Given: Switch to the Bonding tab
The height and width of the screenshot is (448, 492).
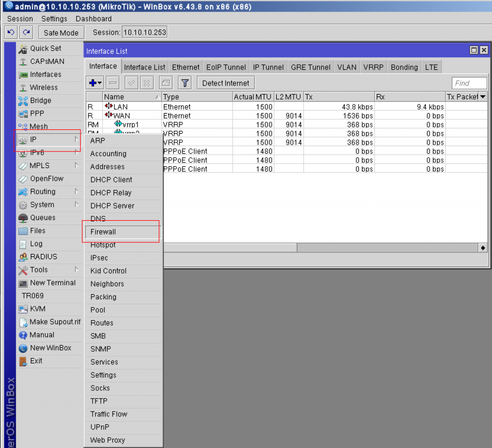Looking at the screenshot, I should click(404, 67).
